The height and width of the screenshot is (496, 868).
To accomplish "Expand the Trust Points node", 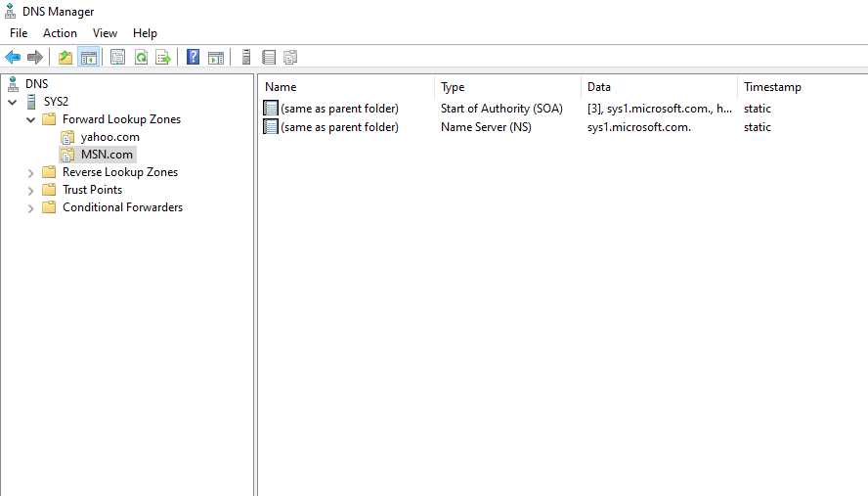I will 31,191.
